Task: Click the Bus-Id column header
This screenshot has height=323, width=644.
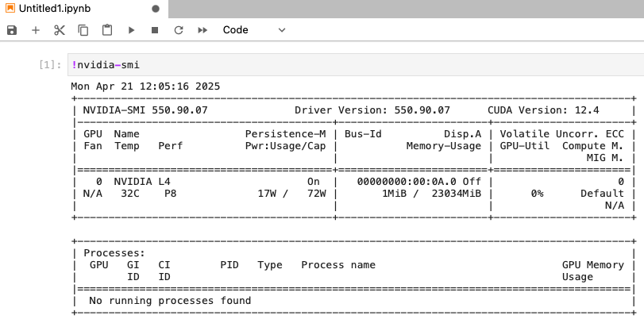Action: click(363, 134)
